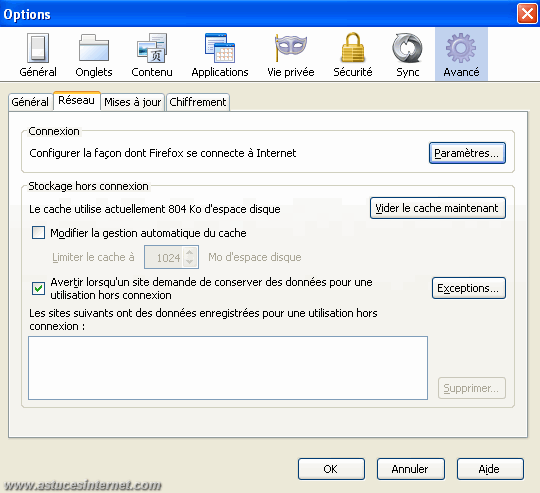Select the Onglets folder icon
Image resolution: width=540 pixels, height=493 pixels.
(x=94, y=48)
